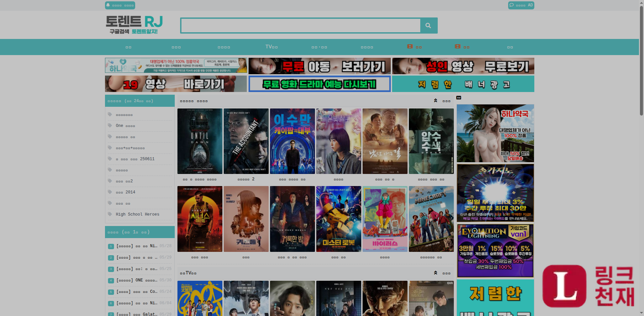
Task: Click the 무료 야동 보러가기 banner
Action: point(320,66)
